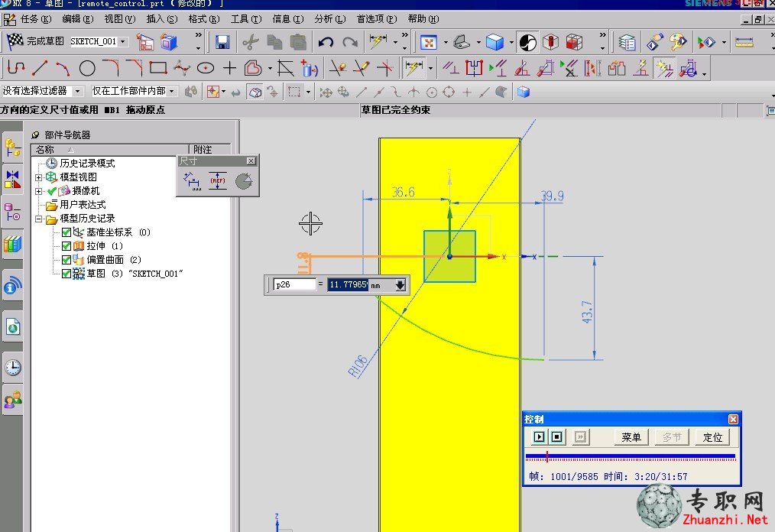Select the Arc sketch tool

pyautogui.click(x=63, y=68)
